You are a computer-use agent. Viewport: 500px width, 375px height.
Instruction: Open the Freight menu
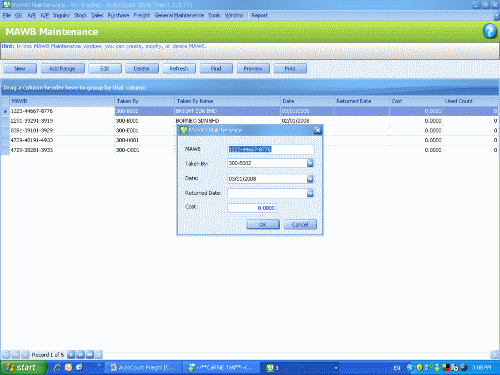coord(142,15)
